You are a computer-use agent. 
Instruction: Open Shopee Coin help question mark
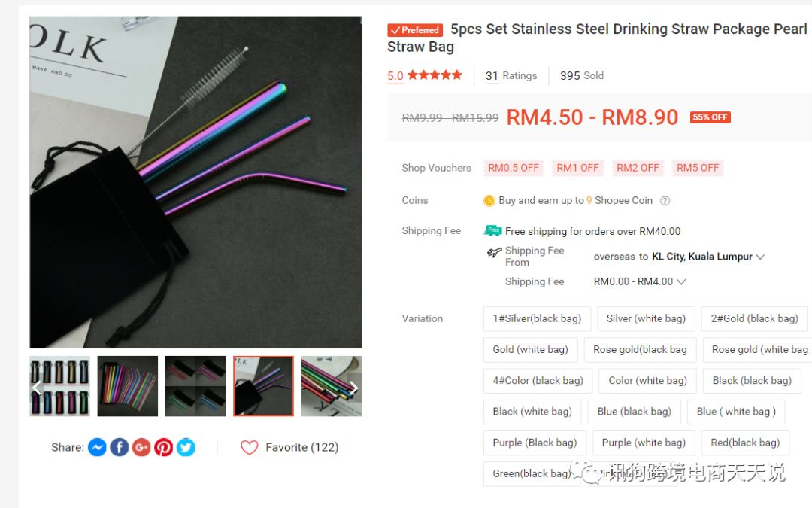click(665, 201)
